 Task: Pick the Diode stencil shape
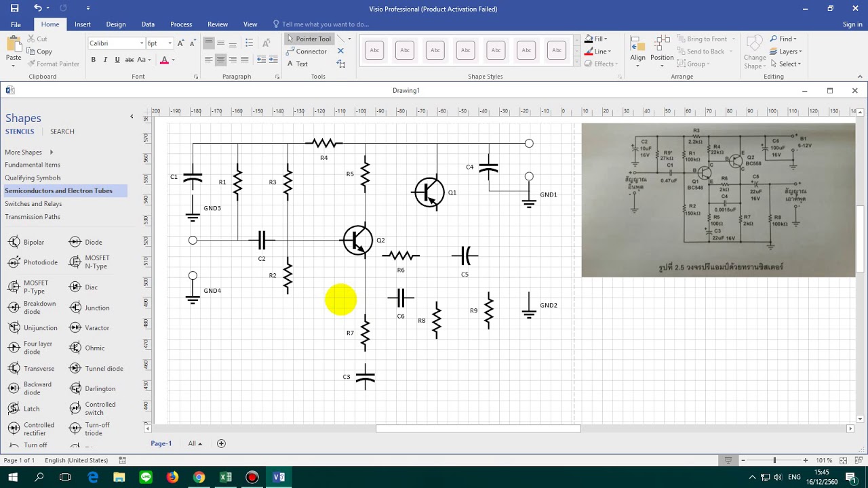[86, 242]
